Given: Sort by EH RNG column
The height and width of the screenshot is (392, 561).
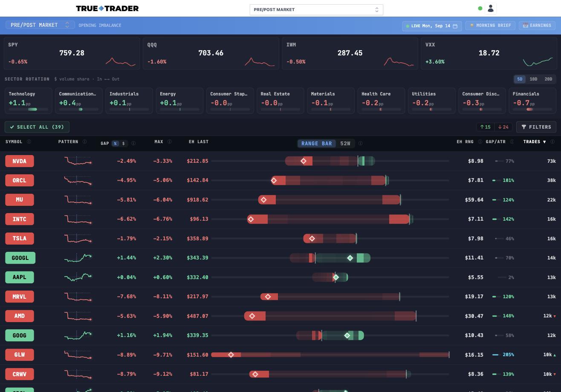Looking at the screenshot, I should pyautogui.click(x=465, y=142).
